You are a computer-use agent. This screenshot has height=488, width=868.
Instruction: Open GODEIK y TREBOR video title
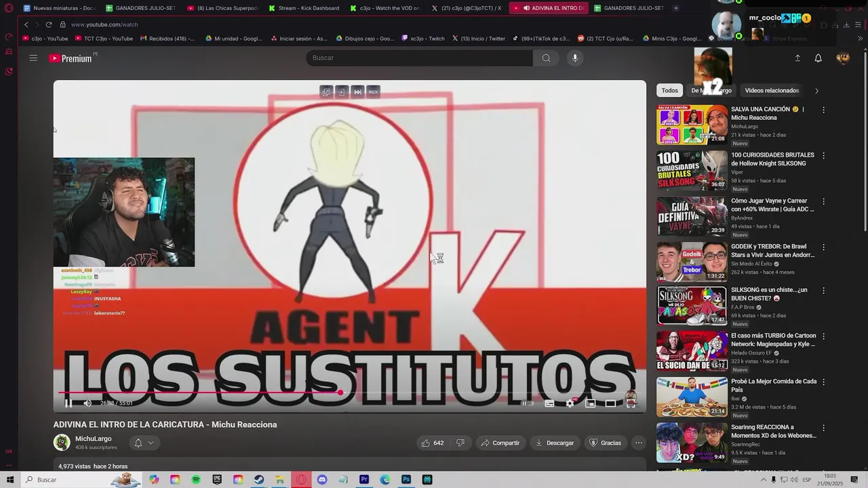click(773, 251)
